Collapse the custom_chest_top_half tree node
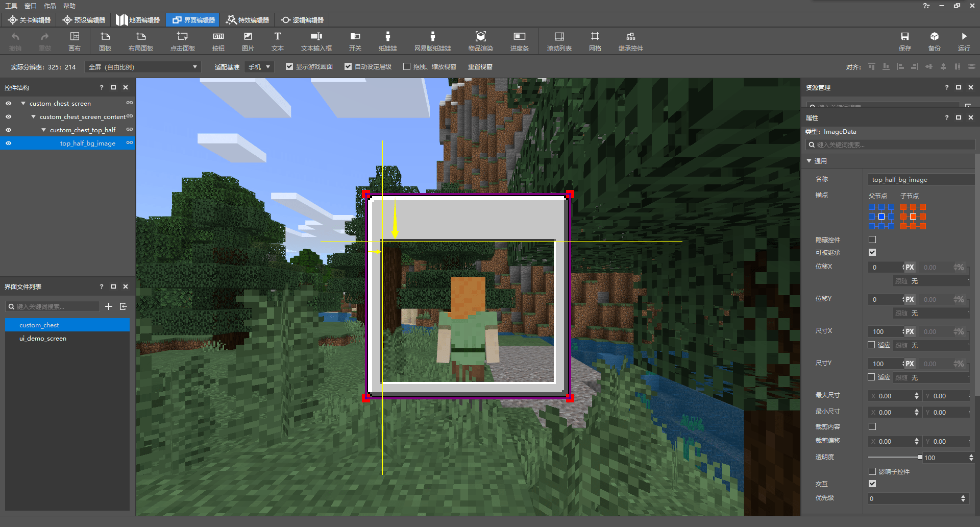 pyautogui.click(x=43, y=130)
